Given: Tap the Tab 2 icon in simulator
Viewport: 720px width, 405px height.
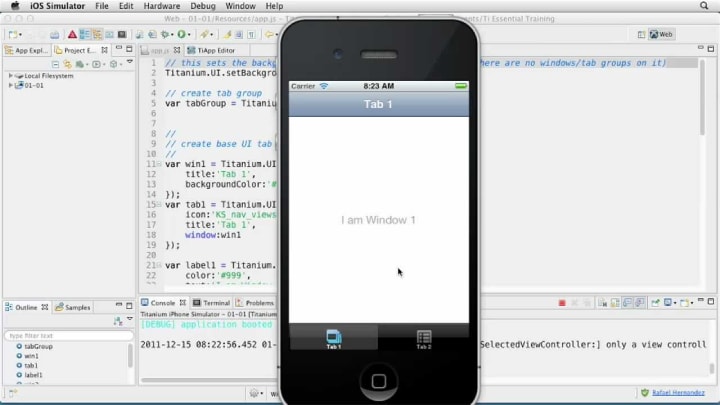Looking at the screenshot, I should pos(424,338).
